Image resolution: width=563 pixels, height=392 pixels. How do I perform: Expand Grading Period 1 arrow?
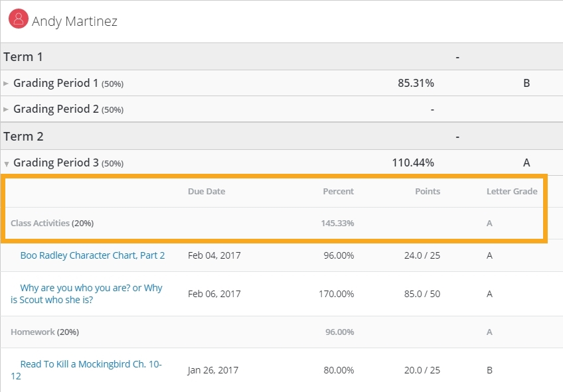click(x=7, y=84)
